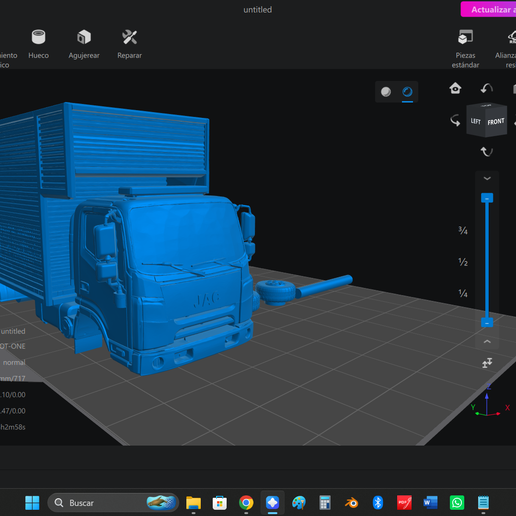The width and height of the screenshot is (516, 516).
Task: Reset camera with home view icon
Action: [x=455, y=88]
